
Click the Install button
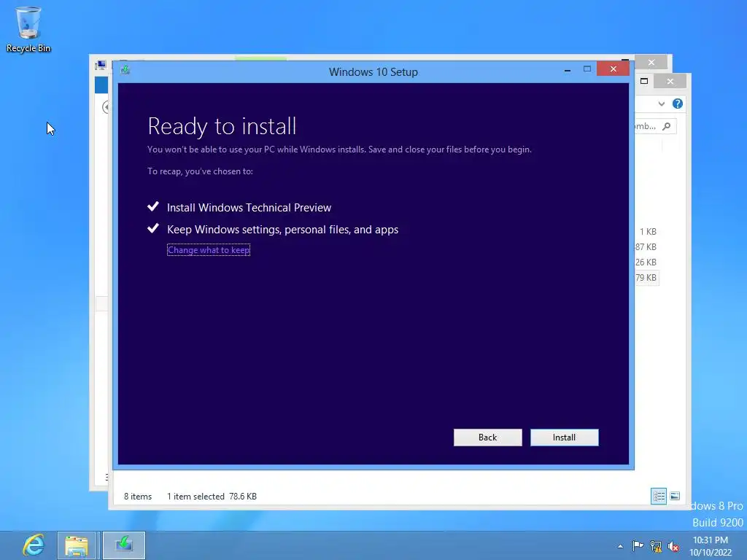tap(564, 437)
